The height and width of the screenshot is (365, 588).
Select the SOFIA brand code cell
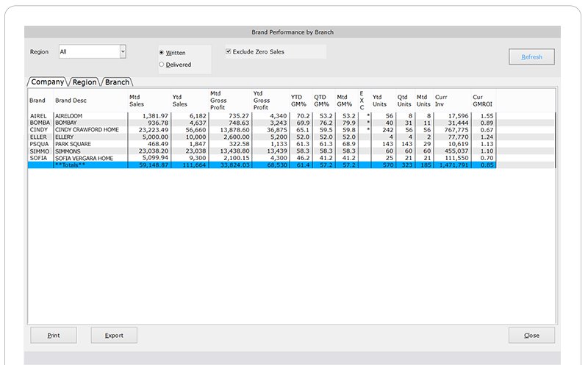click(38, 158)
